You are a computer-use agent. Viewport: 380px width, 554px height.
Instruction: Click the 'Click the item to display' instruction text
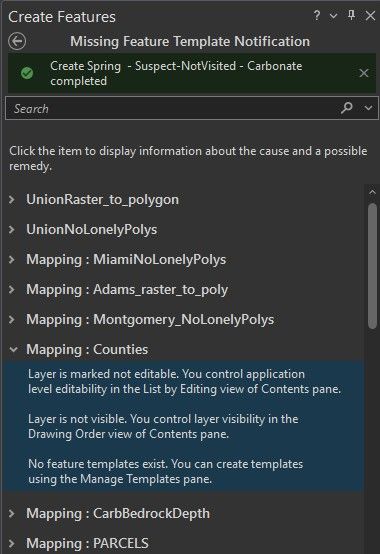[188, 158]
